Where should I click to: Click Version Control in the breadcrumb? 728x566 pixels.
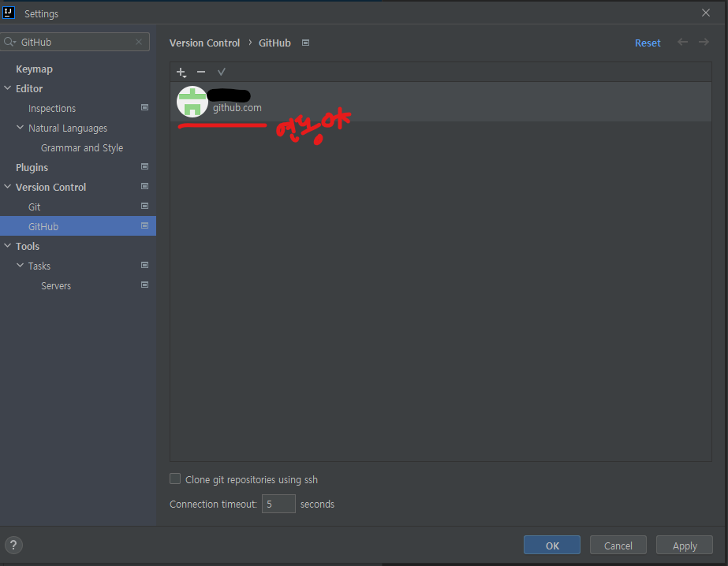[205, 43]
